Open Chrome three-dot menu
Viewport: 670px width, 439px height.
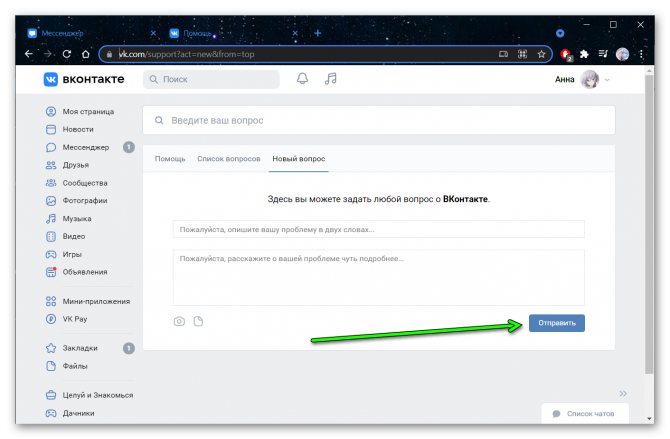pos(641,54)
